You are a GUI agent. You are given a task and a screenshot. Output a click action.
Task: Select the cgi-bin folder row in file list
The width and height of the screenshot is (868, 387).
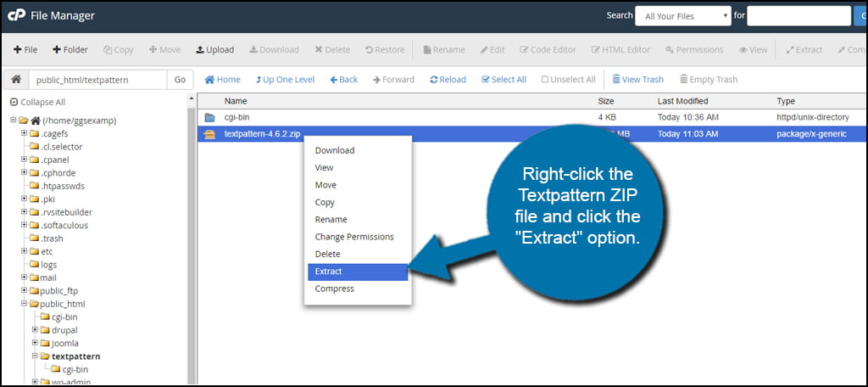click(x=532, y=117)
